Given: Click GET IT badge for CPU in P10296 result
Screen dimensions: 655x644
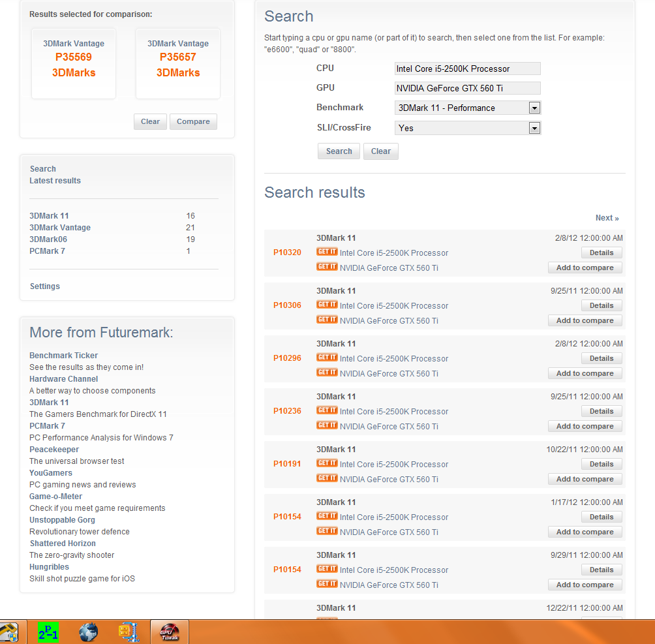Looking at the screenshot, I should click(x=327, y=358).
